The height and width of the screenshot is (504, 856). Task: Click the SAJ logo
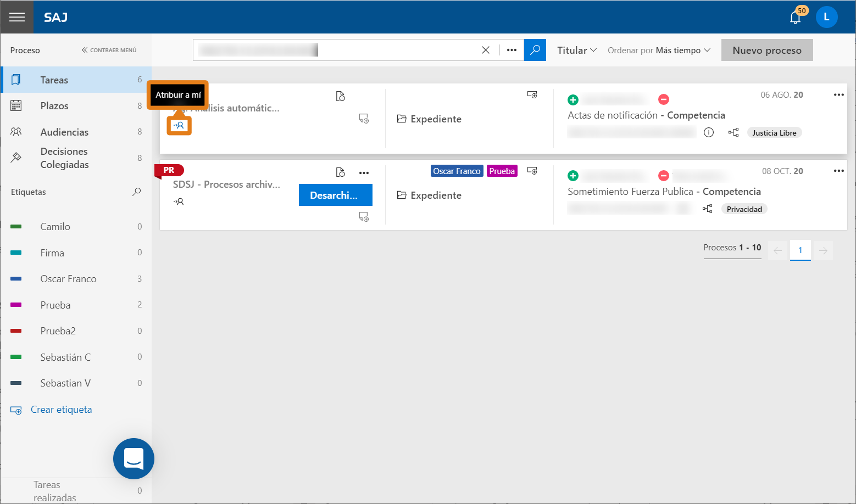tap(55, 18)
